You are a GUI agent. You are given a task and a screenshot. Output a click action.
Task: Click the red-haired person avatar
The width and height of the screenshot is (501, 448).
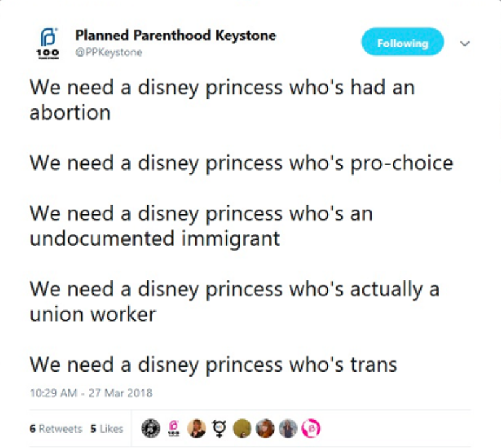265,428
